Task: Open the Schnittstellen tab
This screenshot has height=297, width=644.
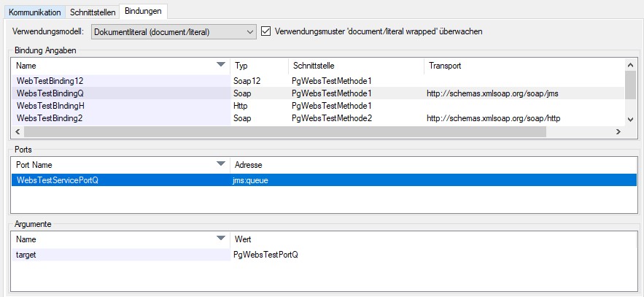Action: [x=93, y=12]
